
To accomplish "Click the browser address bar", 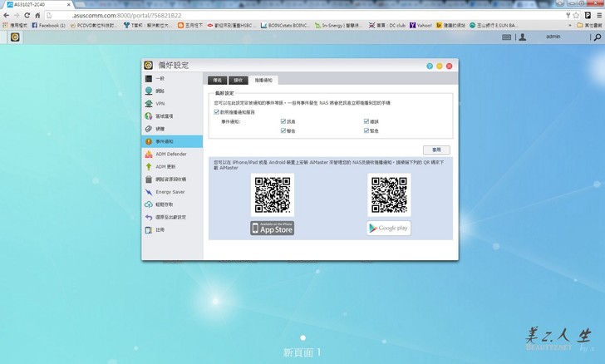I will [x=305, y=16].
